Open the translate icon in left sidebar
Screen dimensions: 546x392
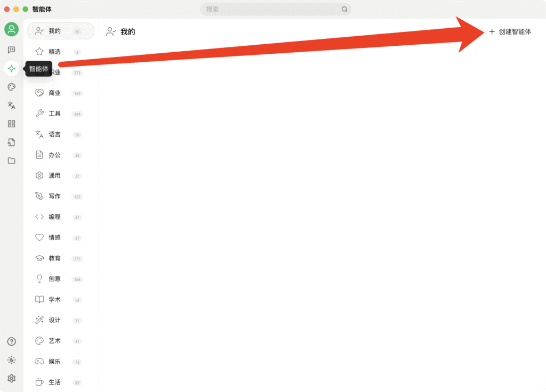tap(12, 105)
